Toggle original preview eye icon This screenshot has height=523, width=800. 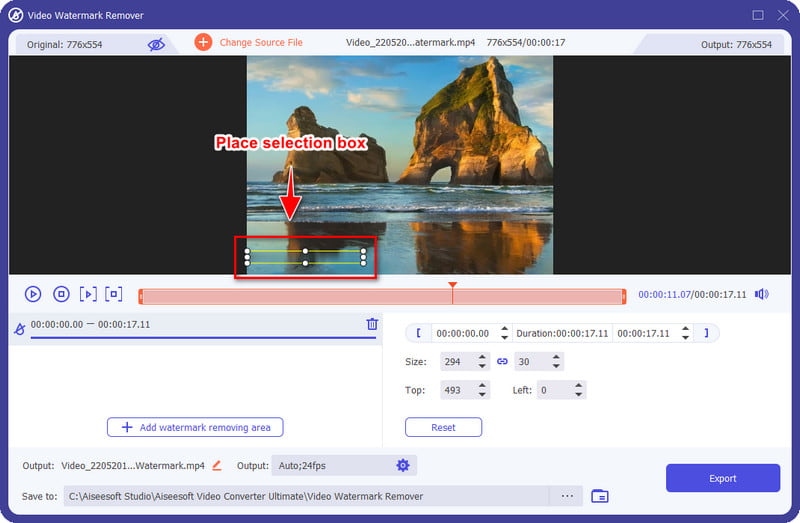point(155,44)
